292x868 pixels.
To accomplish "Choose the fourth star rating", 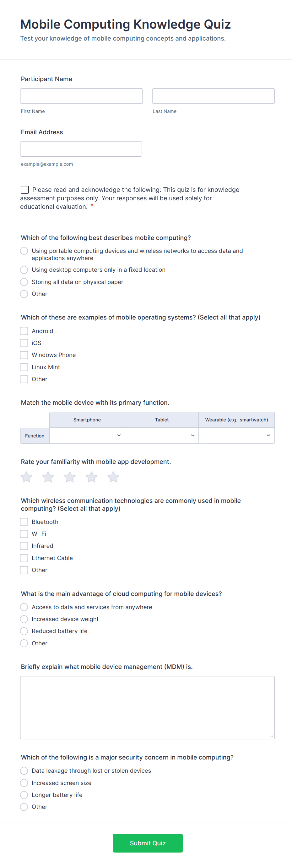I will coord(91,477).
